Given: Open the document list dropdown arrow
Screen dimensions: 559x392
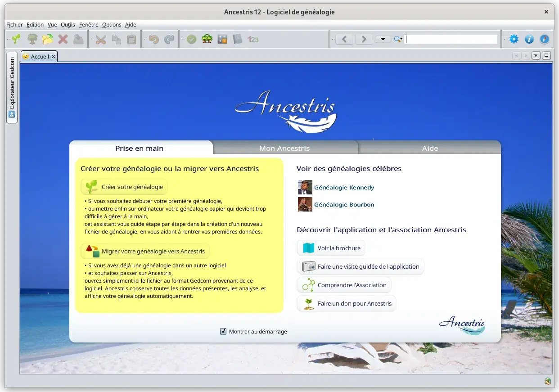Looking at the screenshot, I should click(536, 56).
